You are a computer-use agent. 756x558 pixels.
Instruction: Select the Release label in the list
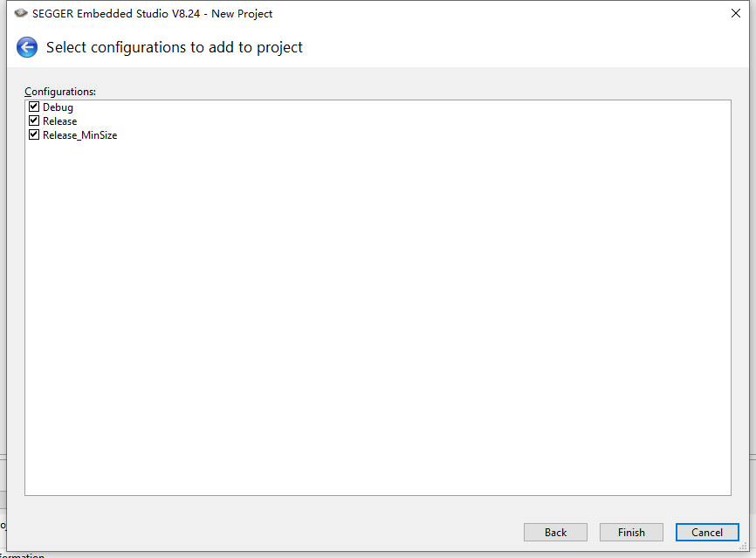click(59, 121)
